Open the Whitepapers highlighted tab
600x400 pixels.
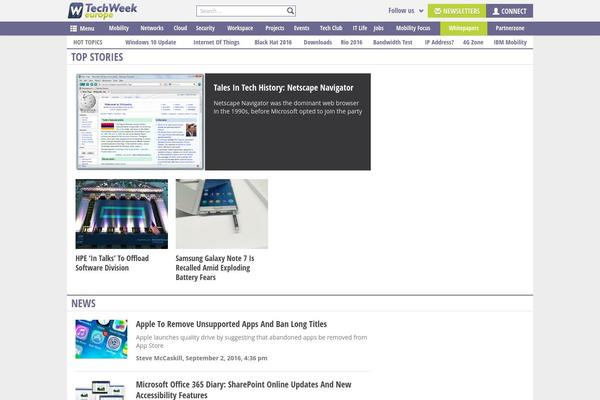[x=463, y=28]
